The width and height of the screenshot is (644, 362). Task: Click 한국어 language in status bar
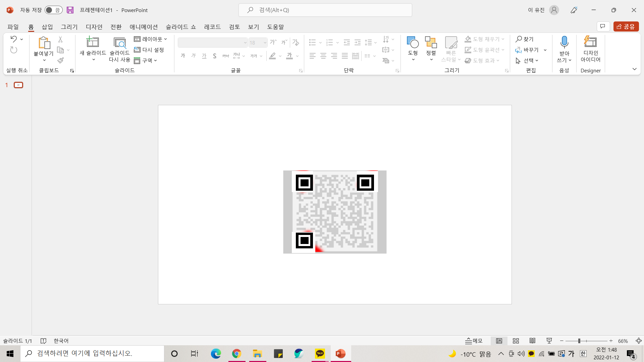pyautogui.click(x=61, y=341)
